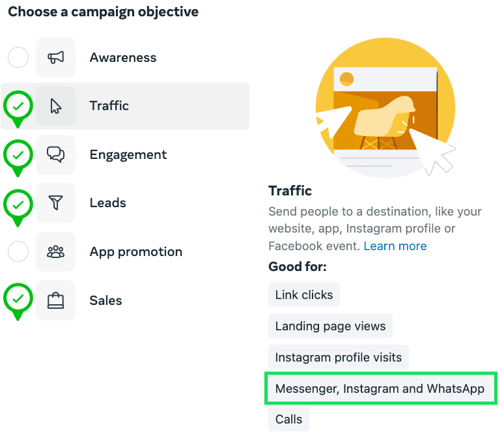Click the App promotion people icon
The height and width of the screenshot is (443, 504).
pyautogui.click(x=55, y=251)
